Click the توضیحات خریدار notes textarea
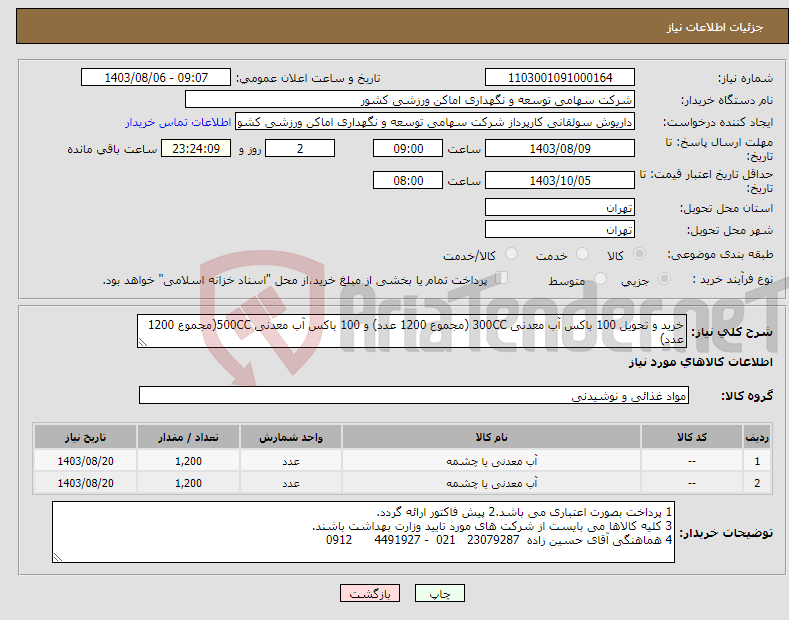The height and width of the screenshot is (620, 789). pyautogui.click(x=363, y=532)
